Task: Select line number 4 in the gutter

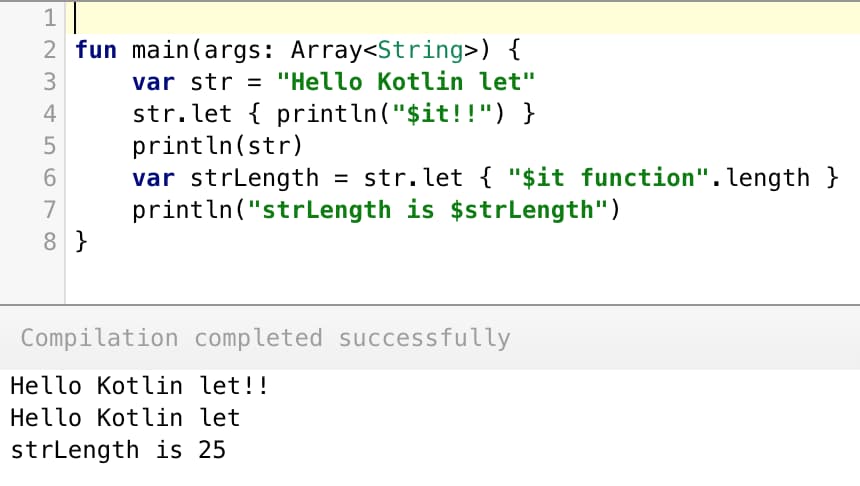Action: 49,114
